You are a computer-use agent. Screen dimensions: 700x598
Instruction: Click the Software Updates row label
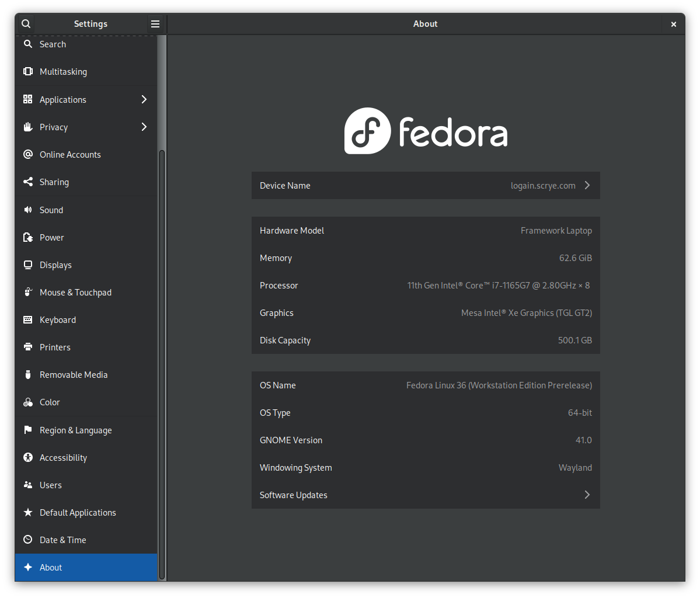point(293,495)
